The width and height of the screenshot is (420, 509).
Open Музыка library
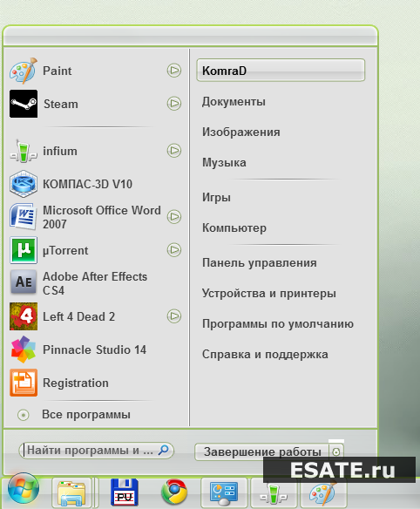pos(224,162)
